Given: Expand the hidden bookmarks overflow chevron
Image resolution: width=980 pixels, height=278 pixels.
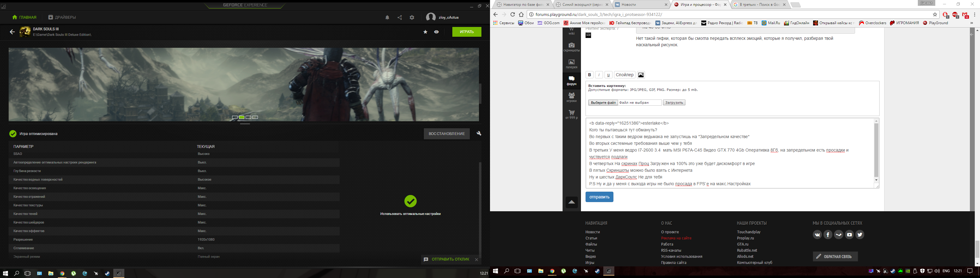Looking at the screenshot, I should pos(971,23).
